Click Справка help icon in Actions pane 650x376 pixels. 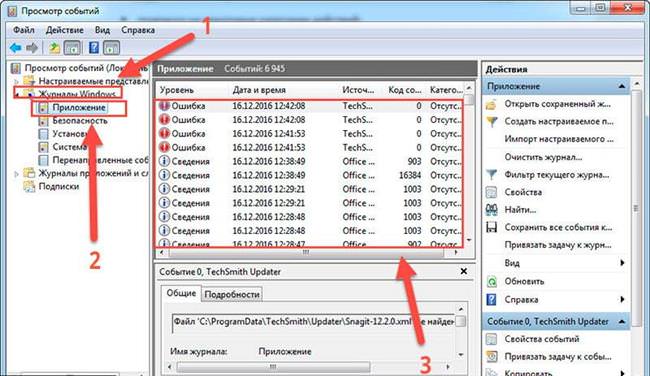tap(492, 299)
